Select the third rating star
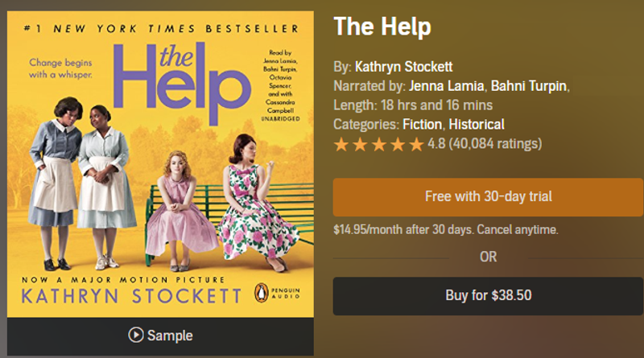 378,145
